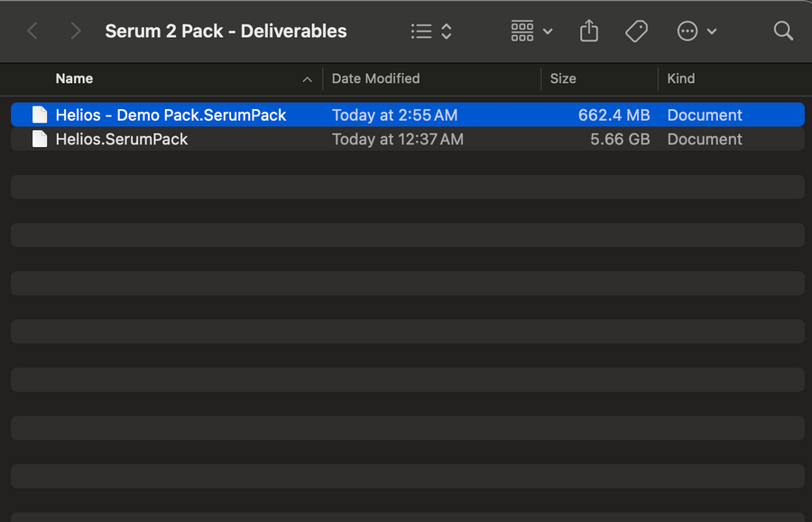Expand the More Actions dropdown chevron
Image resolution: width=812 pixels, height=522 pixels.
coord(712,32)
